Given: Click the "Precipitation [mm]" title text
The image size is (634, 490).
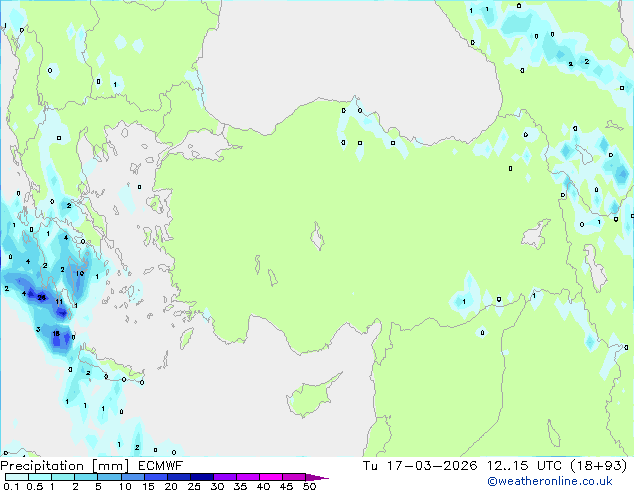Looking at the screenshot, I should [x=64, y=466].
